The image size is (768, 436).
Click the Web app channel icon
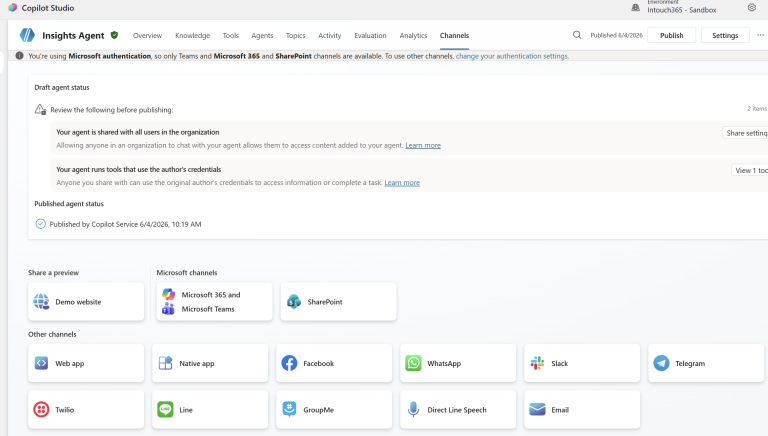[41, 363]
